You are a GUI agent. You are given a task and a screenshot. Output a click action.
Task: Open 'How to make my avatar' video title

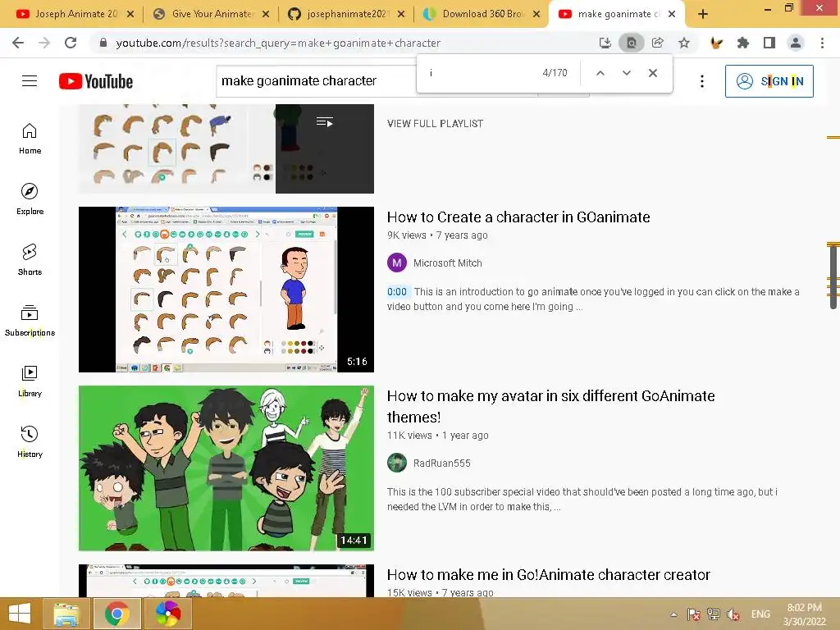(x=550, y=406)
